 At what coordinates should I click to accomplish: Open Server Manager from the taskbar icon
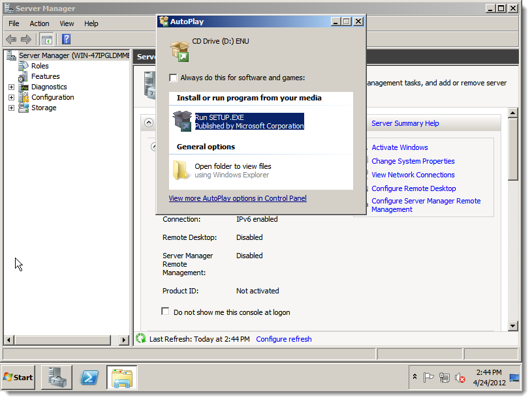57,378
